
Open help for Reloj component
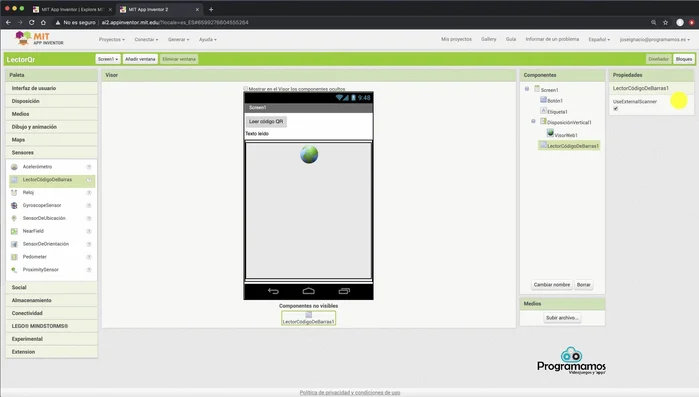coord(89,193)
